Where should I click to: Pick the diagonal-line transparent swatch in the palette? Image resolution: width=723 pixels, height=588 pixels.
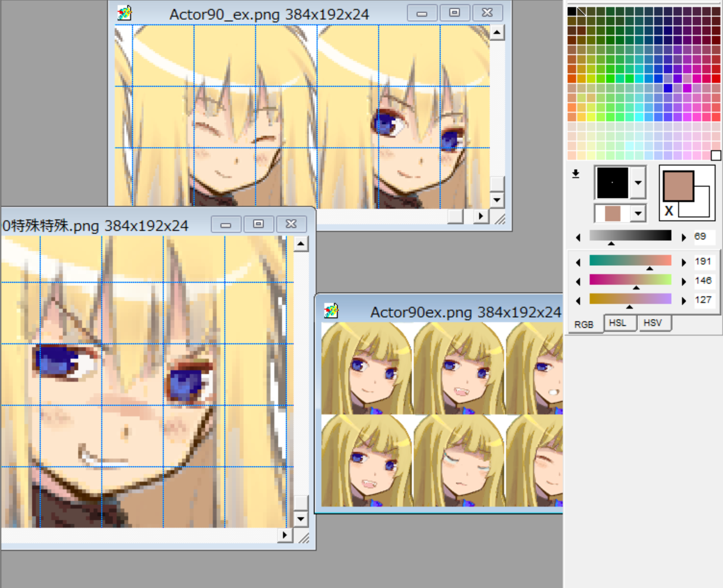pos(581,12)
